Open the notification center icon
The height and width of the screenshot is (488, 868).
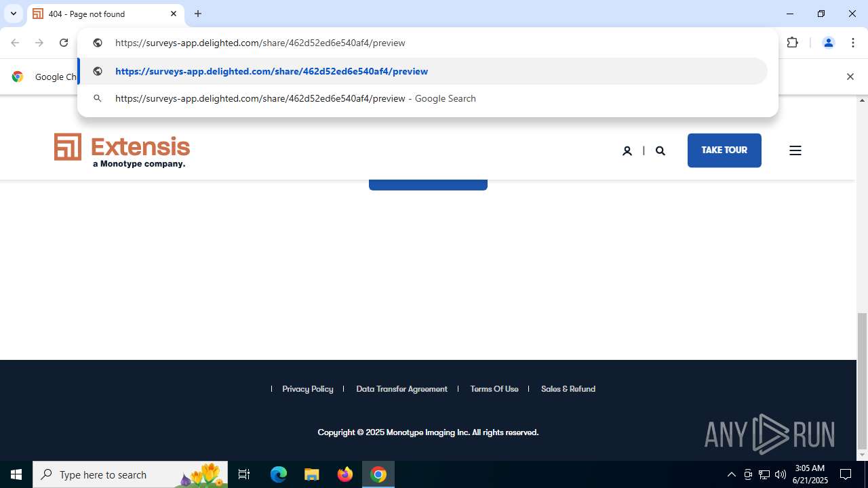846,474
